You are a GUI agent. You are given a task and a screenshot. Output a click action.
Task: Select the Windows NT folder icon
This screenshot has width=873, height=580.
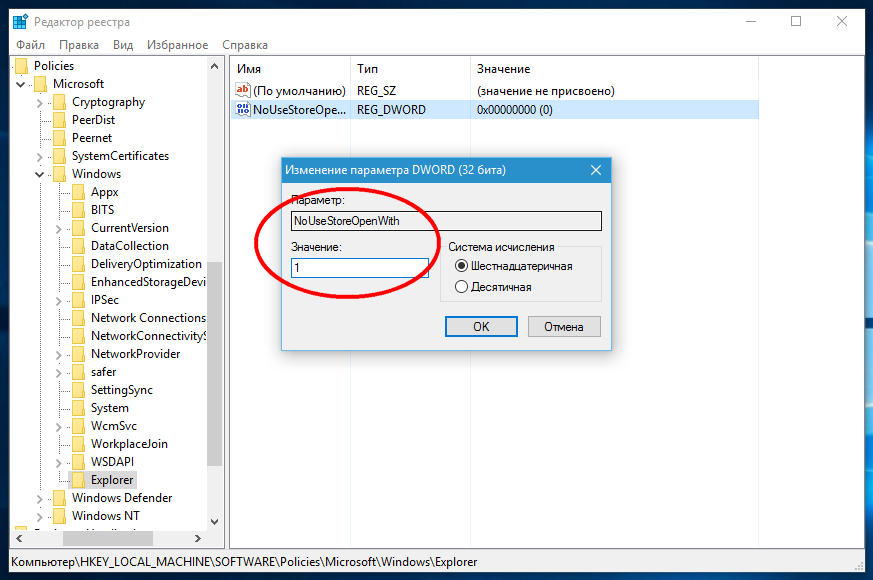tap(60, 516)
